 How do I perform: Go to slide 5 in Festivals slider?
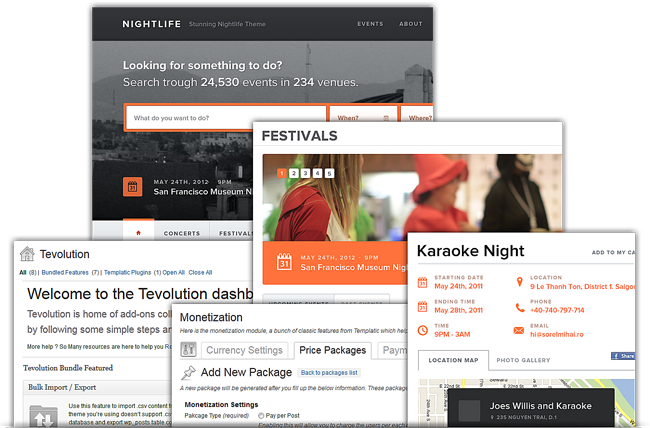[329, 173]
